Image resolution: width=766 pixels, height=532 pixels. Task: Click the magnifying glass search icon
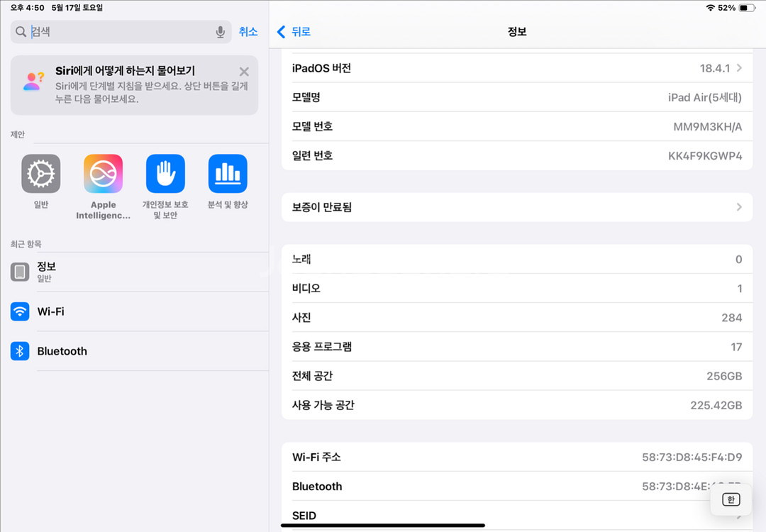click(x=21, y=32)
